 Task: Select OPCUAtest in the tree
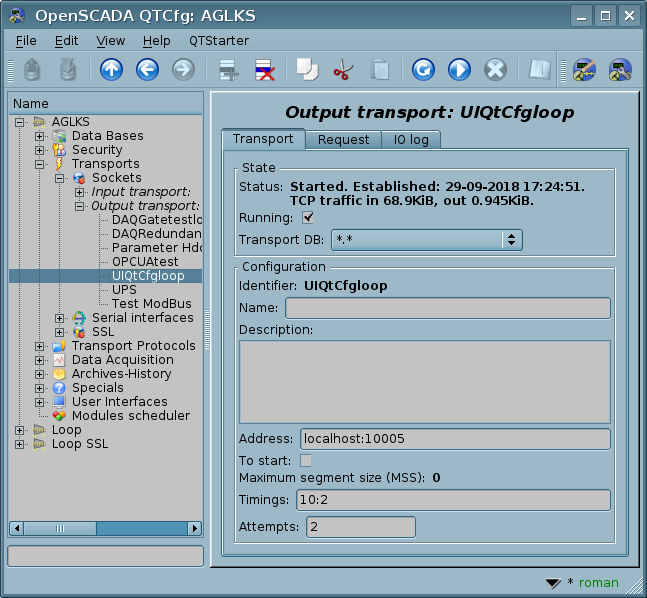[145, 262]
